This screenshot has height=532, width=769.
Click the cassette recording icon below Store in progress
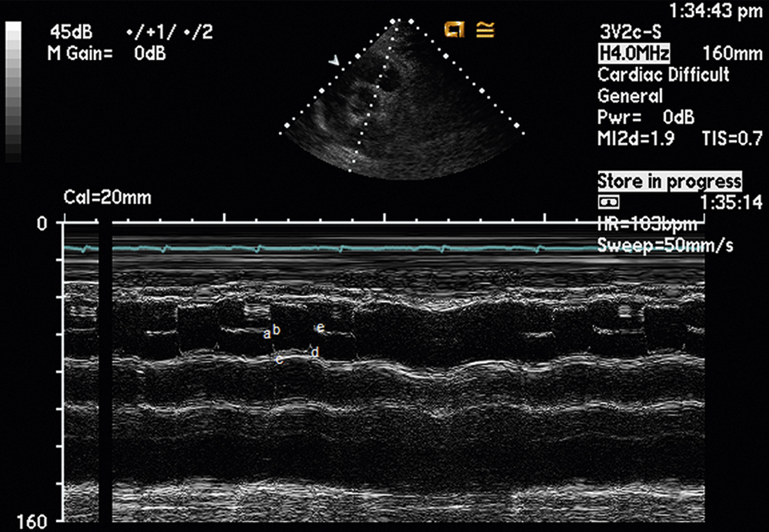coord(610,203)
